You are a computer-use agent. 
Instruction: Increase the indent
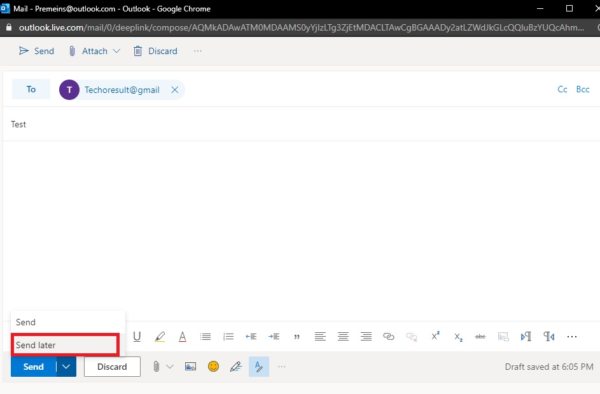[x=274, y=337]
